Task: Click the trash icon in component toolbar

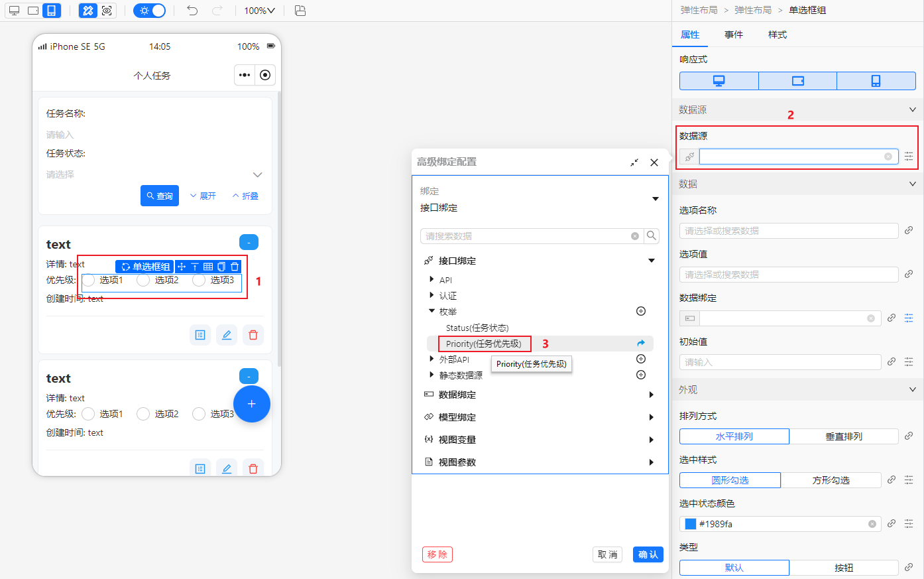Action: pyautogui.click(x=235, y=267)
